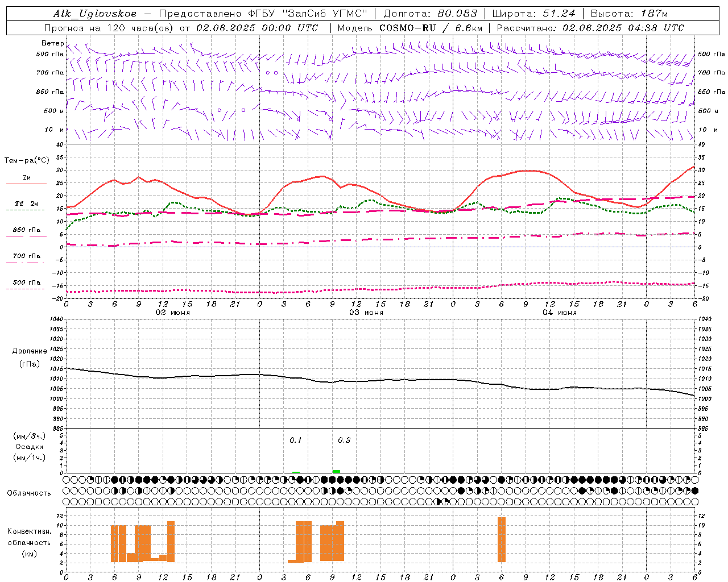The image size is (728, 582).
Task: Select the provider text ФГБУ "ЗапСиб УГМС"
Action: click(x=308, y=14)
